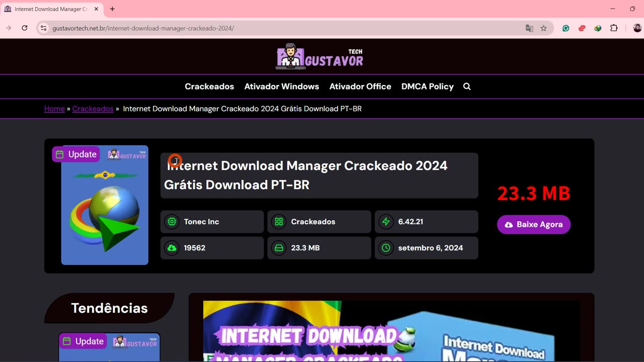Open the Crackeados menu item
Screen dimensions: 644x362
tap(209, 86)
